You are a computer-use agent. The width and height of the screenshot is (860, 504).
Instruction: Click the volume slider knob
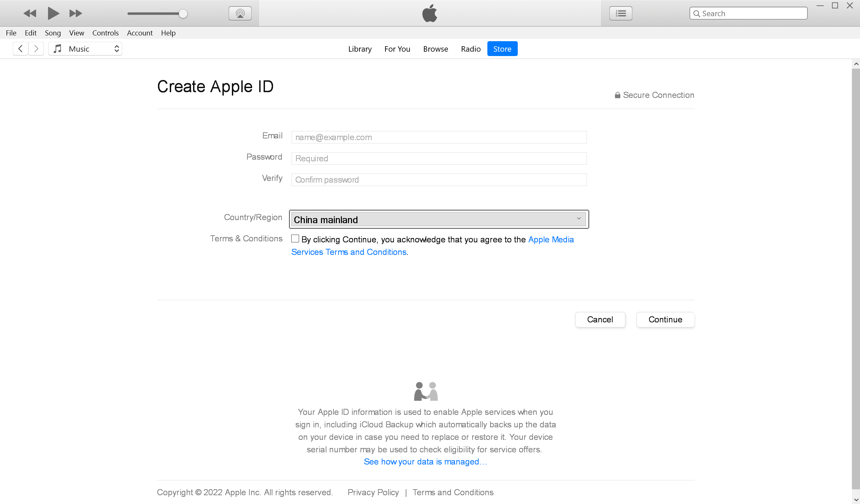(183, 14)
